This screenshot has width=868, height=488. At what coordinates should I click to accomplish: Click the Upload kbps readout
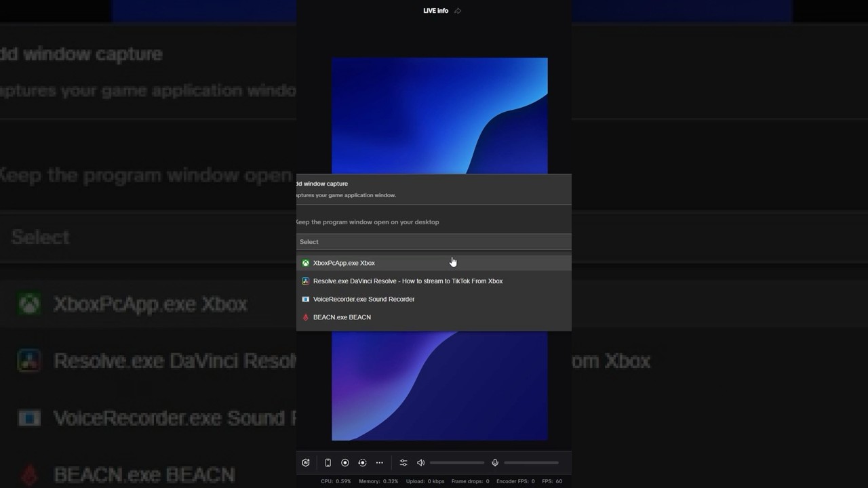click(x=425, y=481)
